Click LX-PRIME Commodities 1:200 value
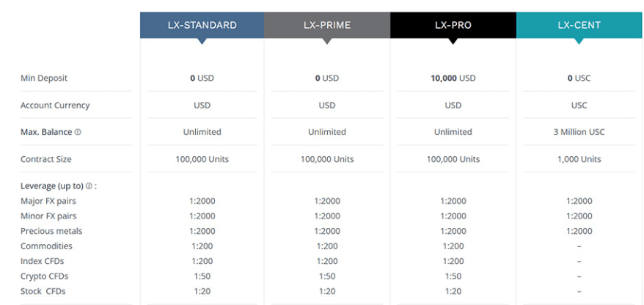 click(x=327, y=246)
